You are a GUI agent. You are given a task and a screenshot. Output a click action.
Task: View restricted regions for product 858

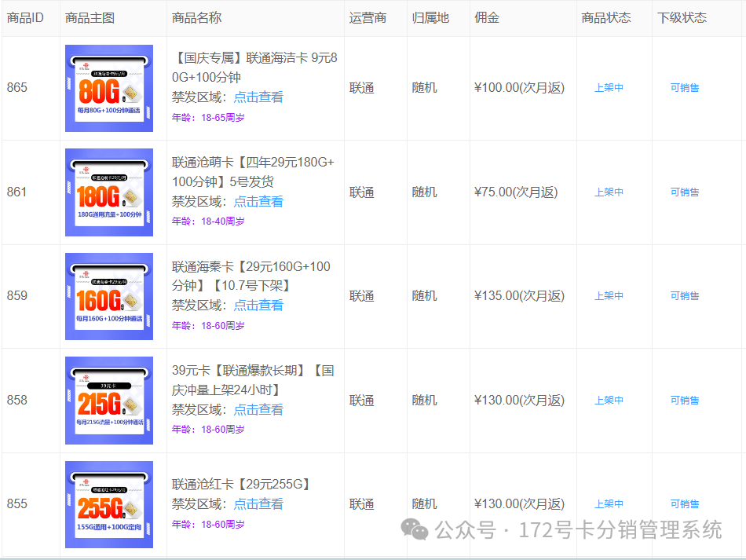(x=258, y=410)
